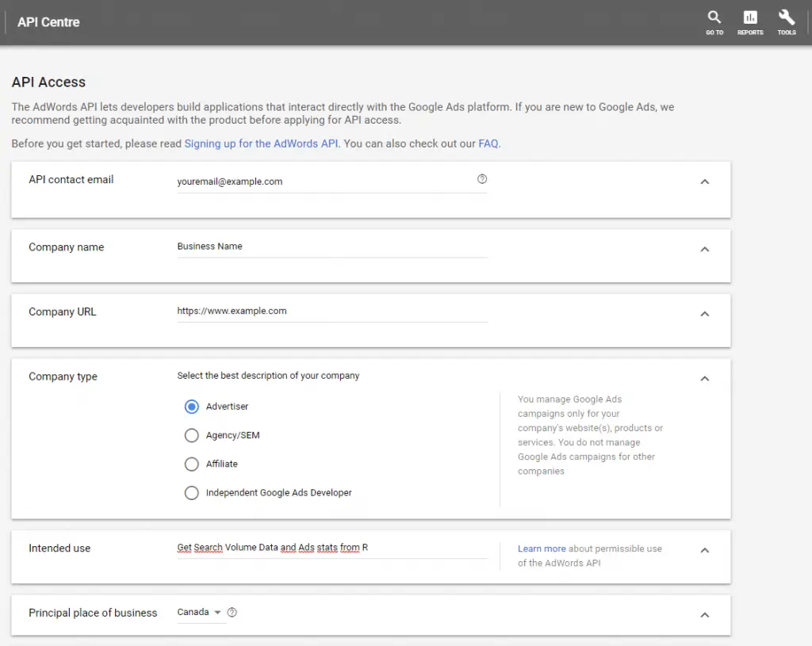This screenshot has height=646, width=812.
Task: Click the API Centre title
Action: click(48, 22)
